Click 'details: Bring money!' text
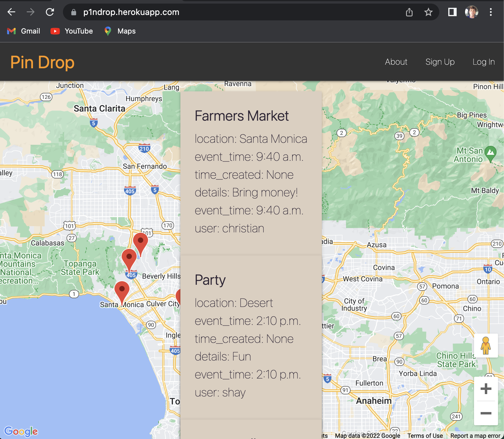Viewport: 504px width, 439px height. (246, 193)
